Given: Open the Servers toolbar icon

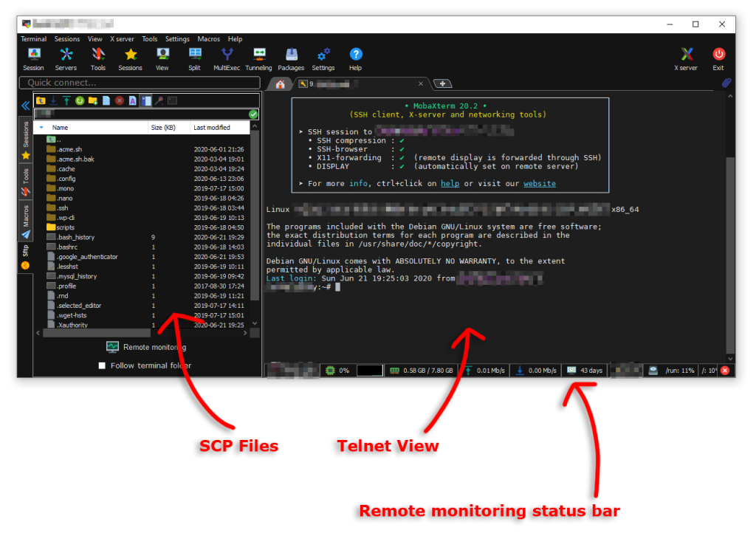Looking at the screenshot, I should [x=66, y=59].
